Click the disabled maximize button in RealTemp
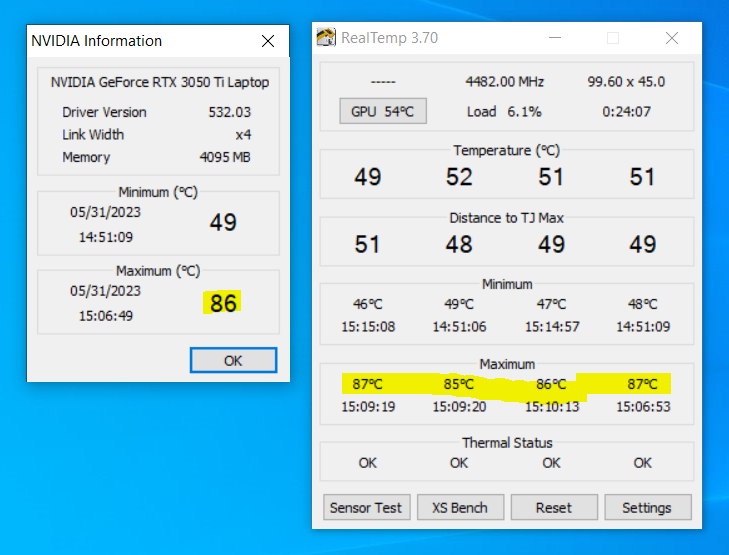Viewport: 729px width, 555px height. click(x=613, y=38)
